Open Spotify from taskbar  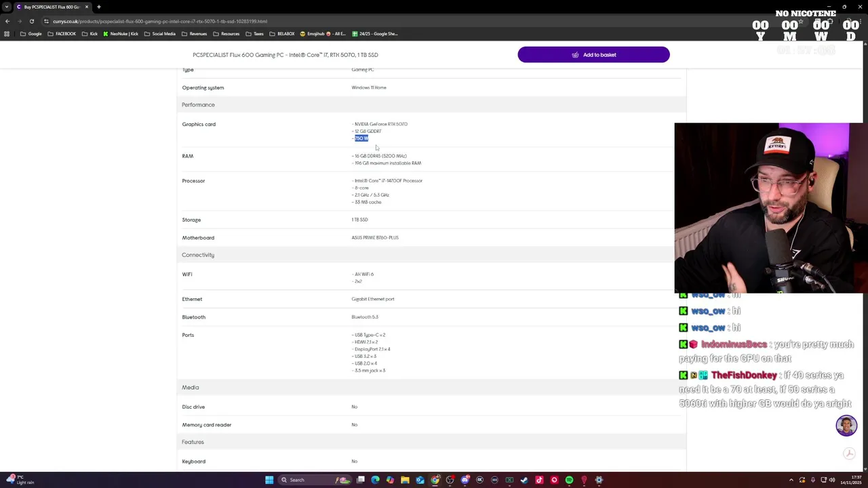[x=569, y=480]
